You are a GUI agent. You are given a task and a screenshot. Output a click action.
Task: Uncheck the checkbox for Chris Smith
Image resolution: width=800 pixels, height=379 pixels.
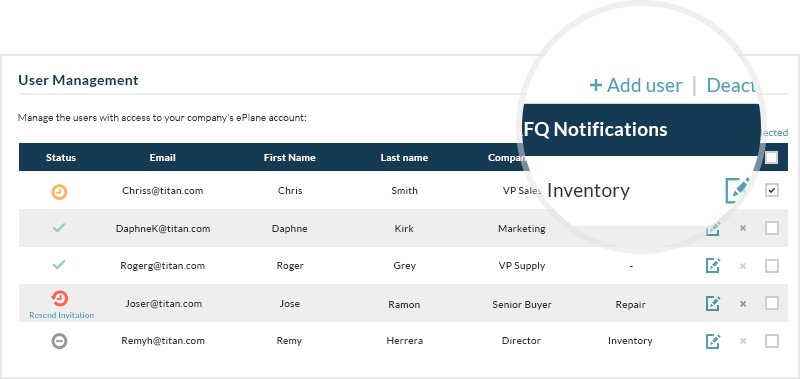[772, 190]
